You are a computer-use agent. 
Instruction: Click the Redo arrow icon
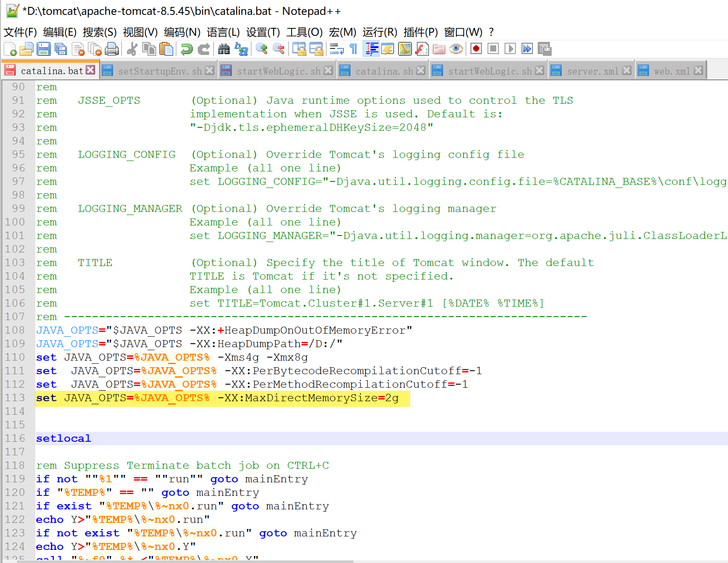click(203, 49)
